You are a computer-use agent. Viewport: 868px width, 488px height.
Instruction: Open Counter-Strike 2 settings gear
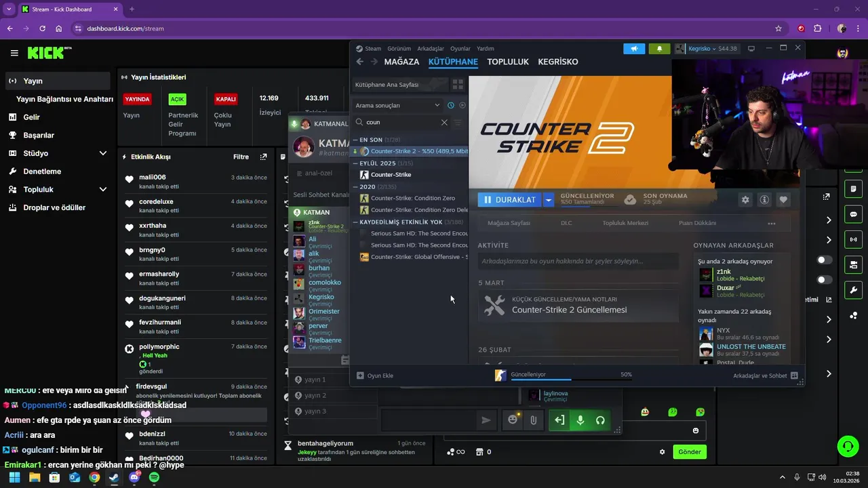coord(745,200)
